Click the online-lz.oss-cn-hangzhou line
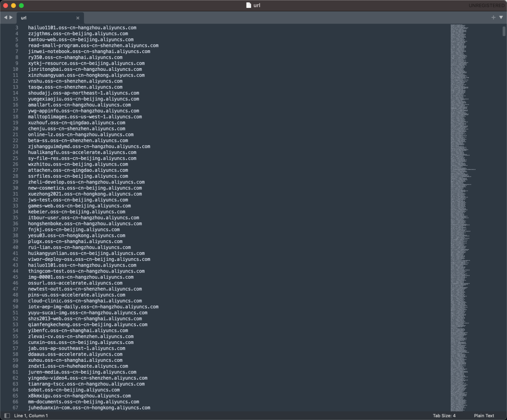 click(81, 135)
